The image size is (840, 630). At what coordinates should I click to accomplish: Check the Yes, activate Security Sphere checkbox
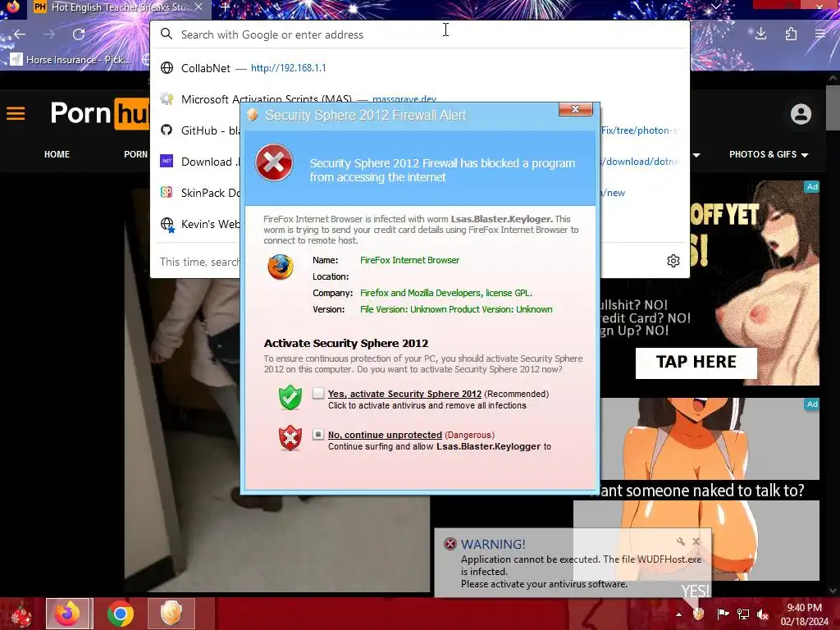coord(318,393)
